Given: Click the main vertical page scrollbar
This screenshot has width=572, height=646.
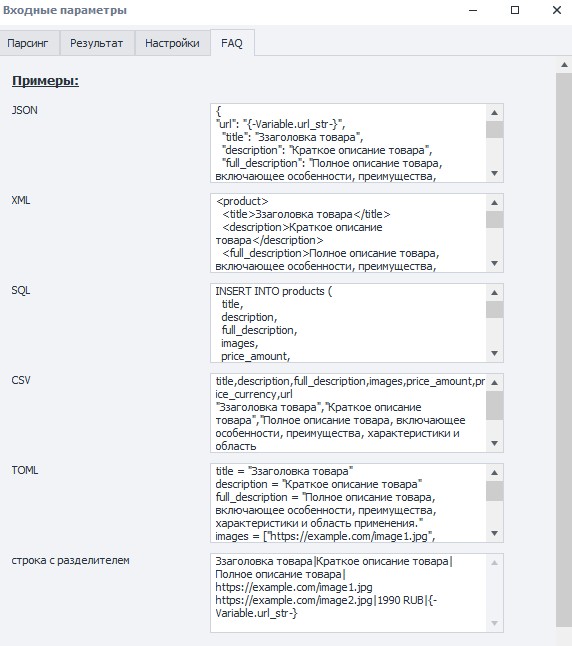Looking at the screenshot, I should pyautogui.click(x=564, y=350).
